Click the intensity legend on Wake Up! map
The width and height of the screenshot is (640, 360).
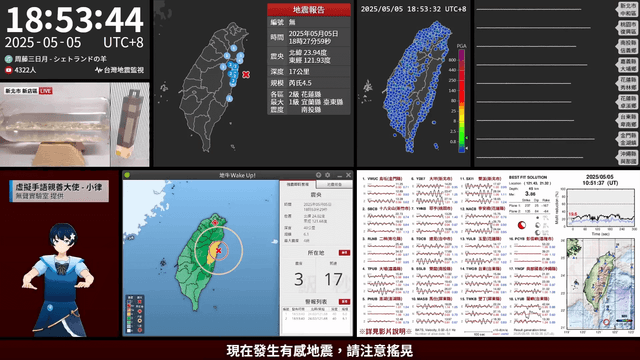pos(135,314)
